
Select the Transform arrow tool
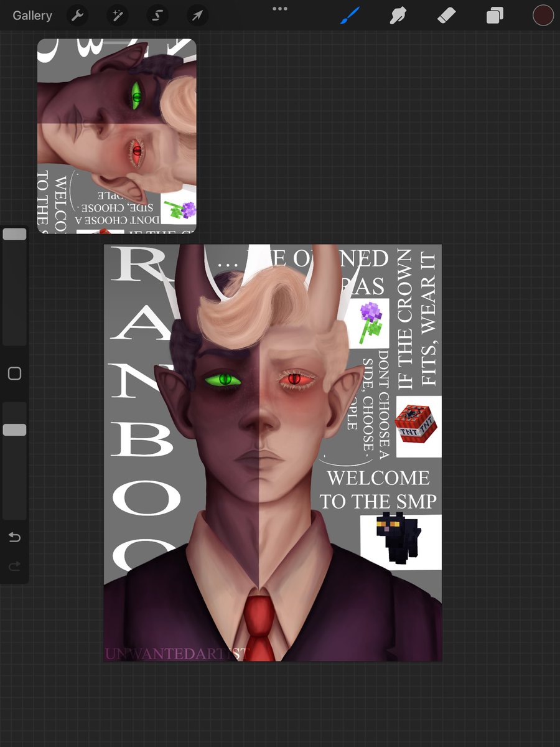click(197, 16)
